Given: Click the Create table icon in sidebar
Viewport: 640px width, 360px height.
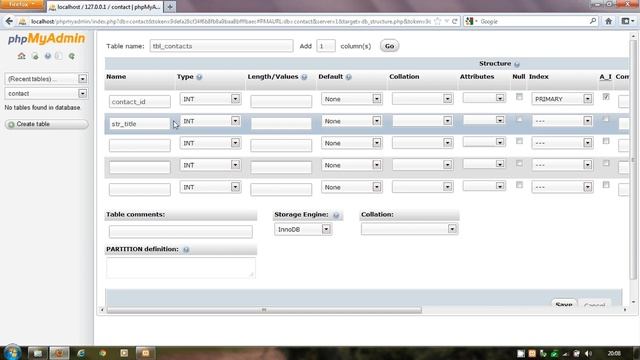Looking at the screenshot, I should (11, 124).
